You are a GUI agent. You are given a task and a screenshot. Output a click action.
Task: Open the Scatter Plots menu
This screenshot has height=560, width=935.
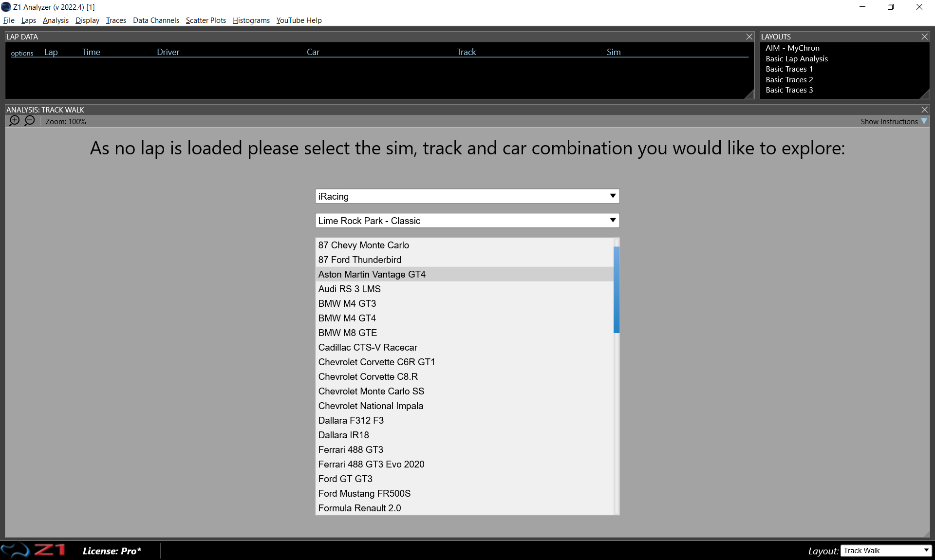click(206, 20)
